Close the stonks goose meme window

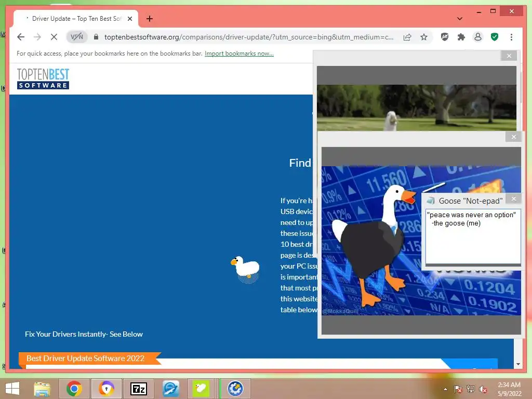pos(514,137)
